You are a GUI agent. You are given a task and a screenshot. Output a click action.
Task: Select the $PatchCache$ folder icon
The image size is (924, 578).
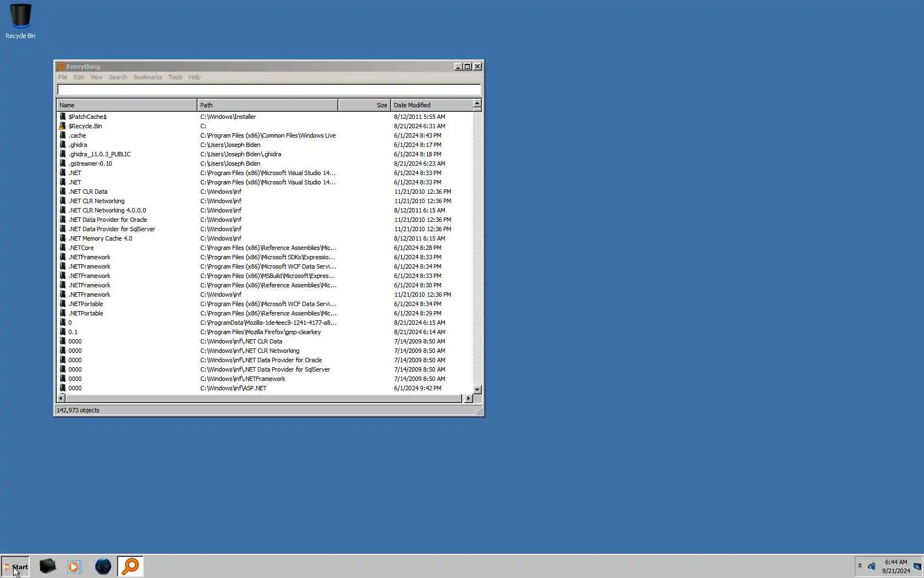coord(63,117)
